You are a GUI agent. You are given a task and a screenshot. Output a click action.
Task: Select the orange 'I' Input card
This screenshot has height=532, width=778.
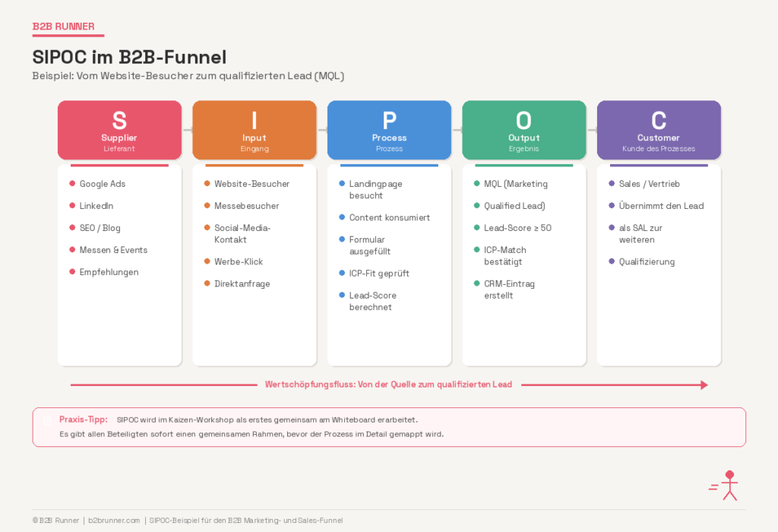pos(254,129)
